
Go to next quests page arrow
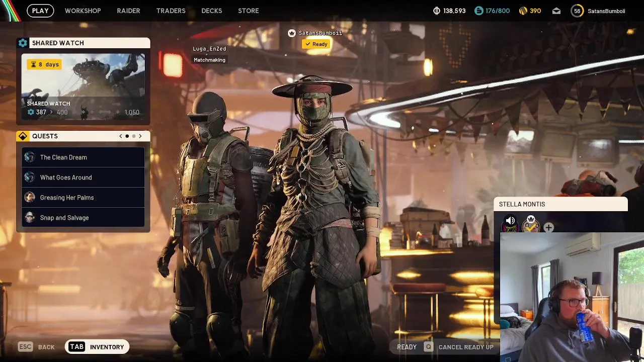point(140,136)
